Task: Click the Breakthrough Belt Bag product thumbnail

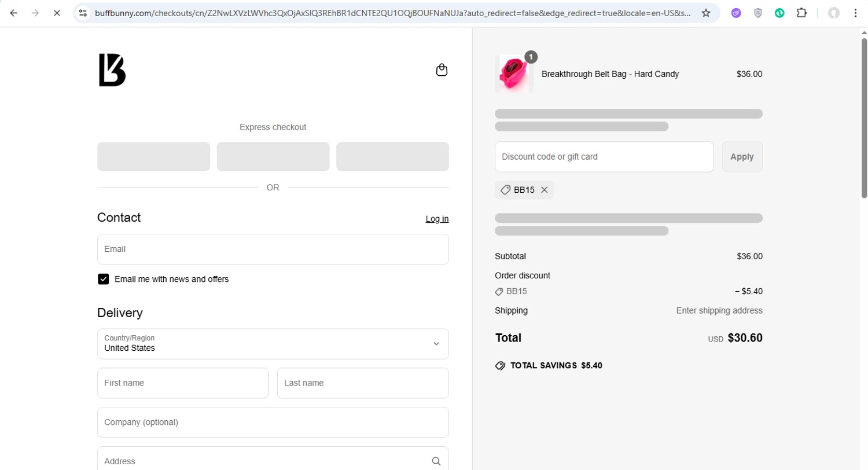Action: 514,74
